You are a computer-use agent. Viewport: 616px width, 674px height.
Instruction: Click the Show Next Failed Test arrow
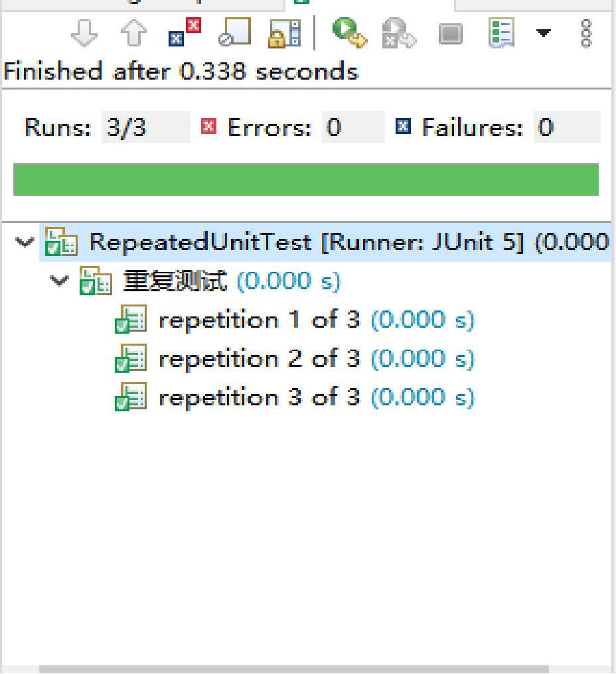[x=84, y=33]
